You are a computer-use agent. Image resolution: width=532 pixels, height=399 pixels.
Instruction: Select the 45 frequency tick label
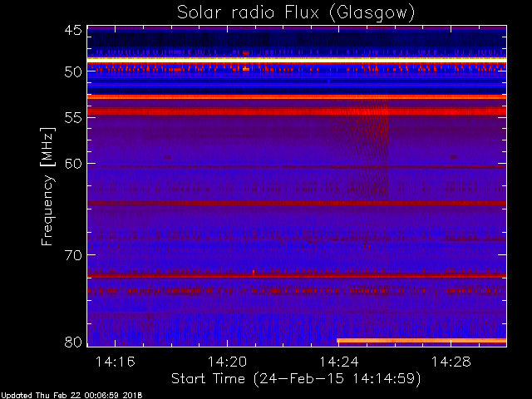pos(73,31)
